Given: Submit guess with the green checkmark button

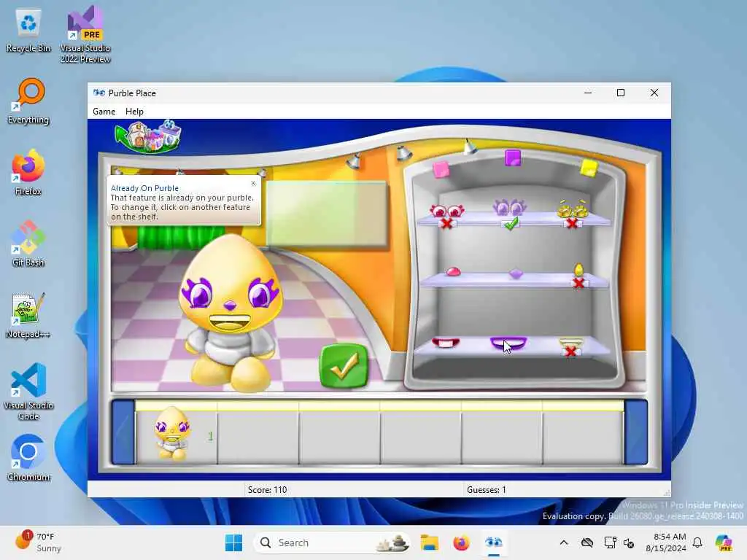Looking at the screenshot, I should coord(344,365).
